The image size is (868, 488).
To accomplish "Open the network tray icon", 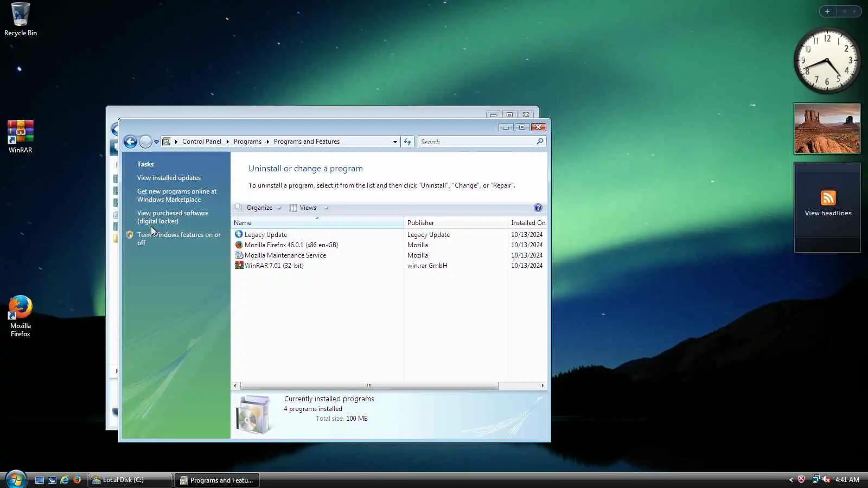I will pos(815,479).
